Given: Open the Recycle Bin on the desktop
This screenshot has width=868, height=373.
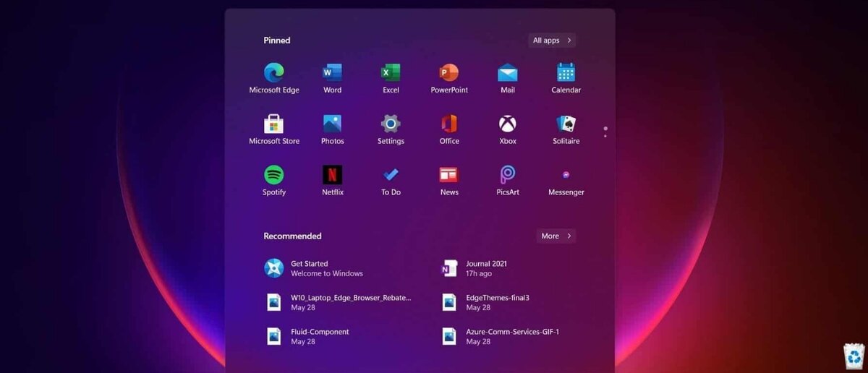Looking at the screenshot, I should coord(854,356).
